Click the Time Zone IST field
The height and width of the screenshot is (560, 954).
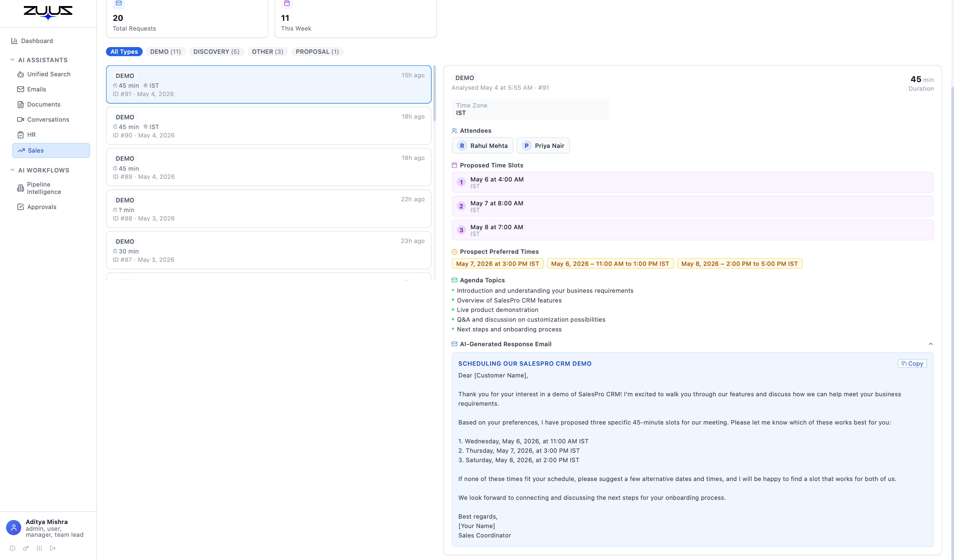(x=530, y=109)
